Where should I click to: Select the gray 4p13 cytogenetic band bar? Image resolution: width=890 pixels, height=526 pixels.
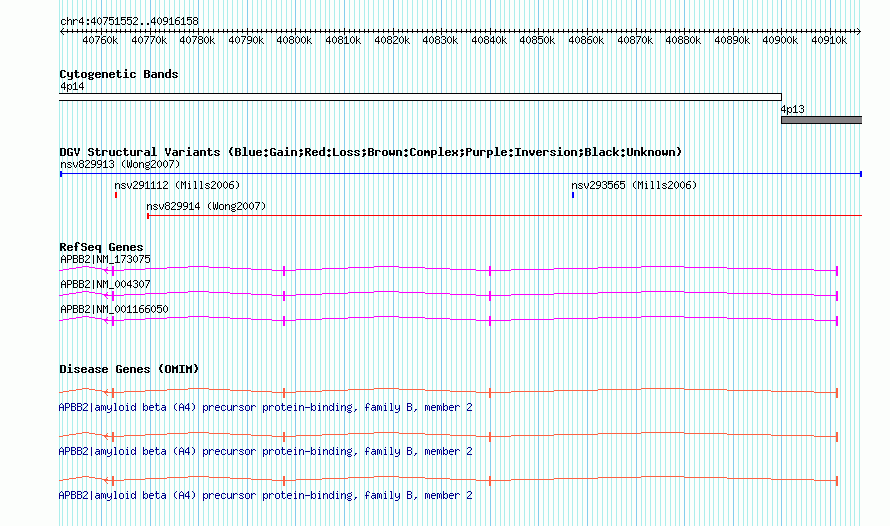(821, 120)
